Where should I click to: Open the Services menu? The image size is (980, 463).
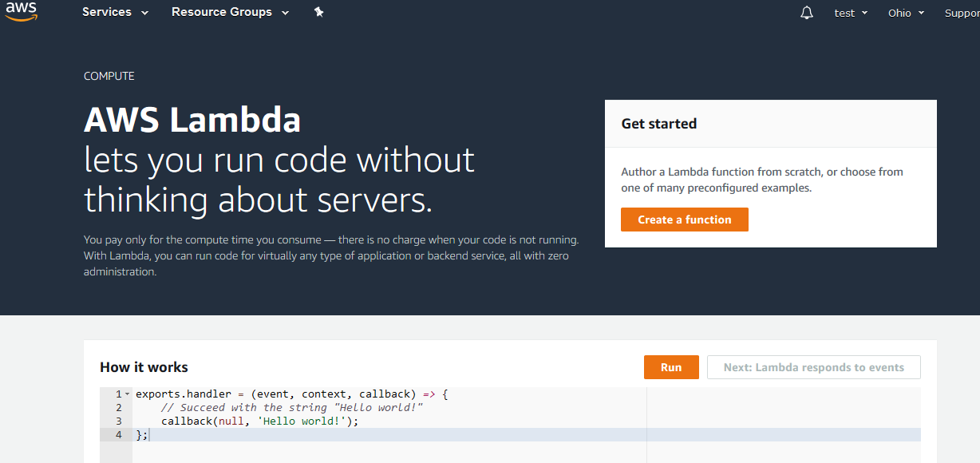point(115,13)
